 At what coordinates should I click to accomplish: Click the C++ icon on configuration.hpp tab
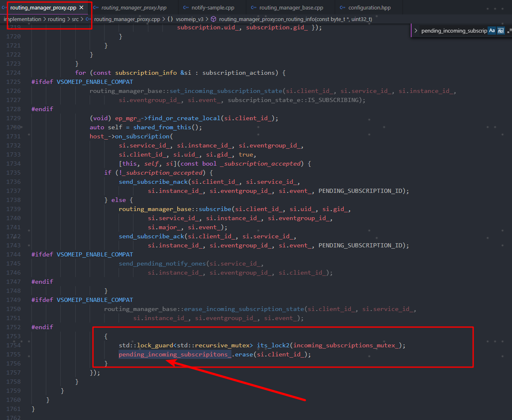[342, 7]
